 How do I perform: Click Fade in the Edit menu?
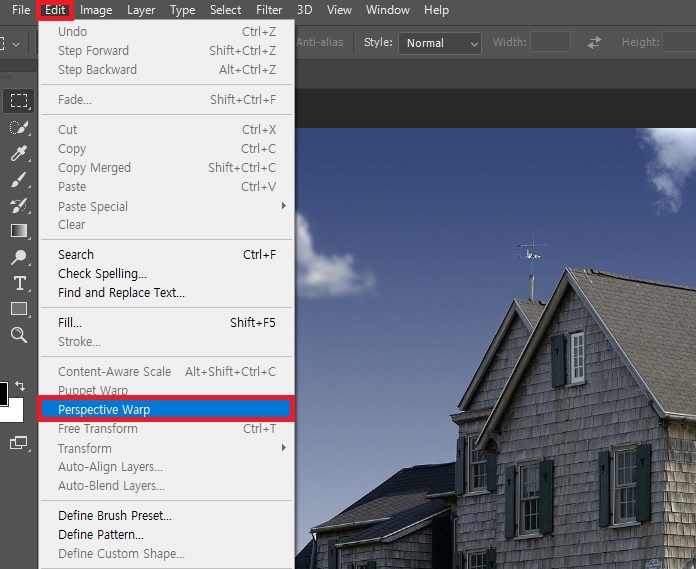(x=167, y=99)
